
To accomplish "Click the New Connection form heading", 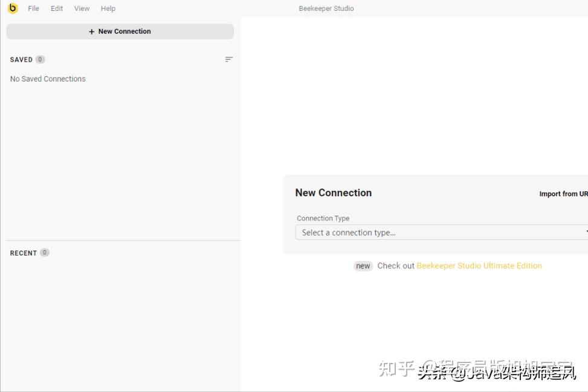I will [334, 193].
